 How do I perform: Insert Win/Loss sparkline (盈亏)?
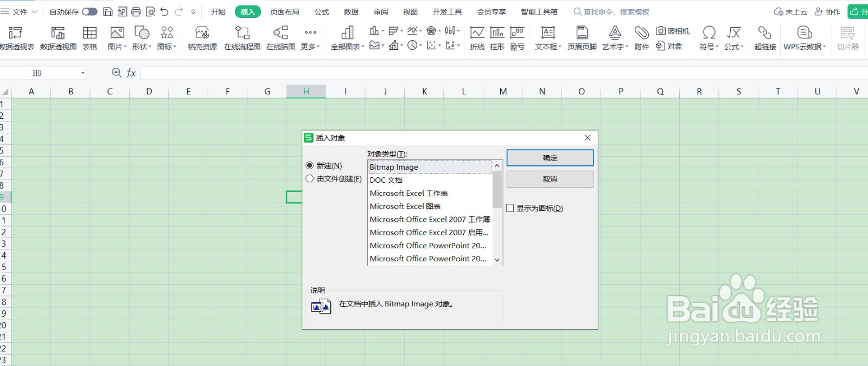tap(517, 38)
